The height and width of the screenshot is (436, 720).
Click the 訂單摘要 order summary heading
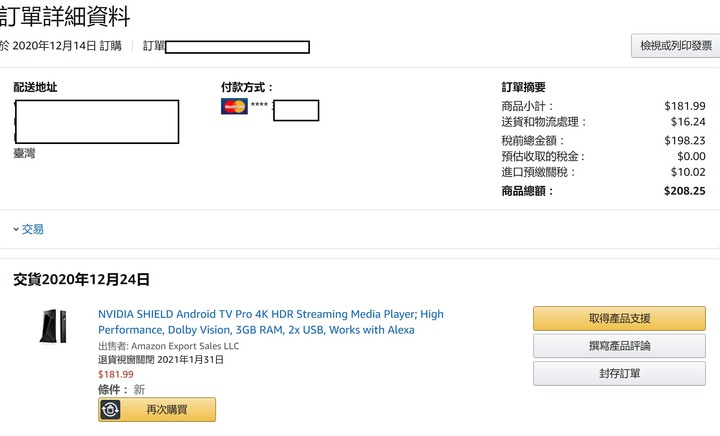tap(523, 87)
